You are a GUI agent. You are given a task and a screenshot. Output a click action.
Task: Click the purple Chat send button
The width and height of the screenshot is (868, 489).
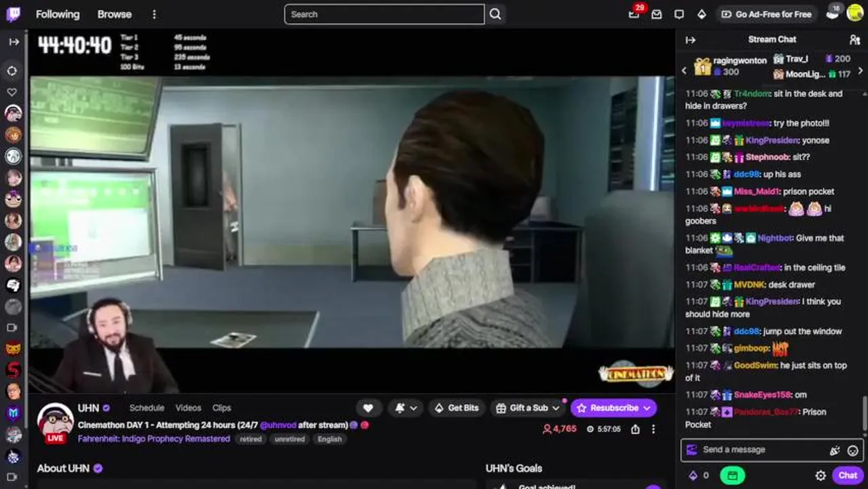tap(848, 475)
